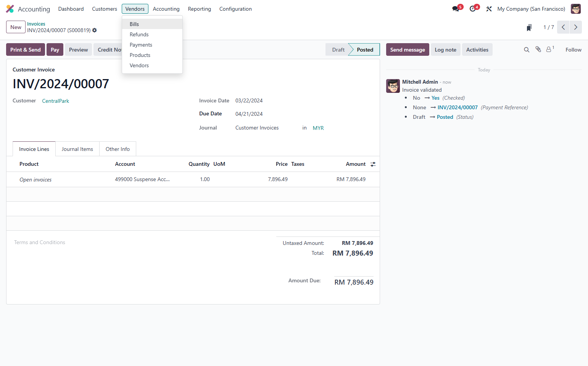The image size is (588, 366).
Task: Open the Reporting menu
Action: point(199,9)
